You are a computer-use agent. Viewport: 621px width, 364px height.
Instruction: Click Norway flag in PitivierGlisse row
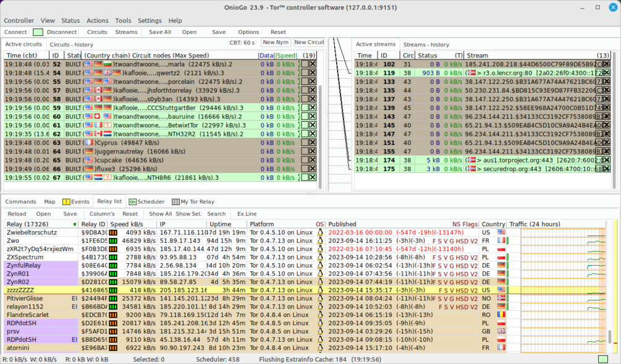point(501,298)
